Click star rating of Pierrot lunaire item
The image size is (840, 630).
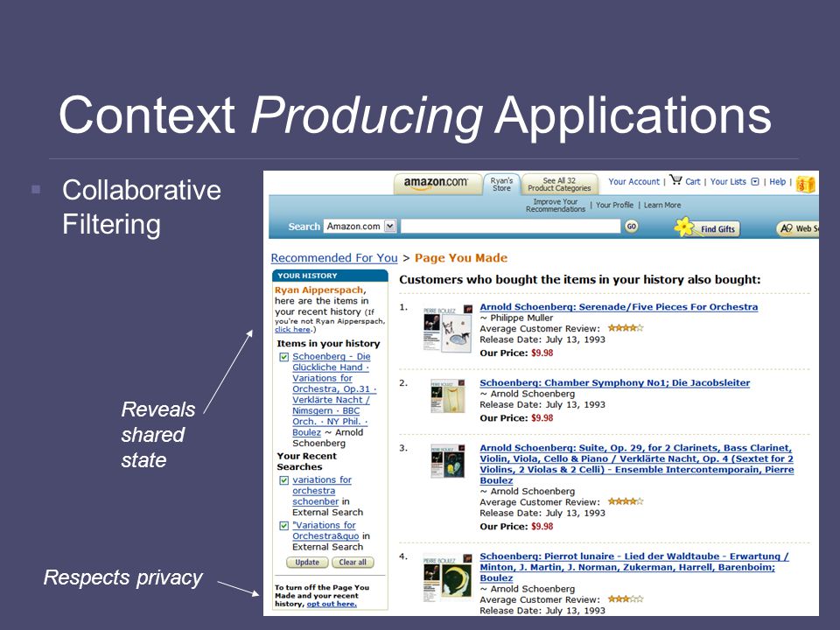click(625, 598)
